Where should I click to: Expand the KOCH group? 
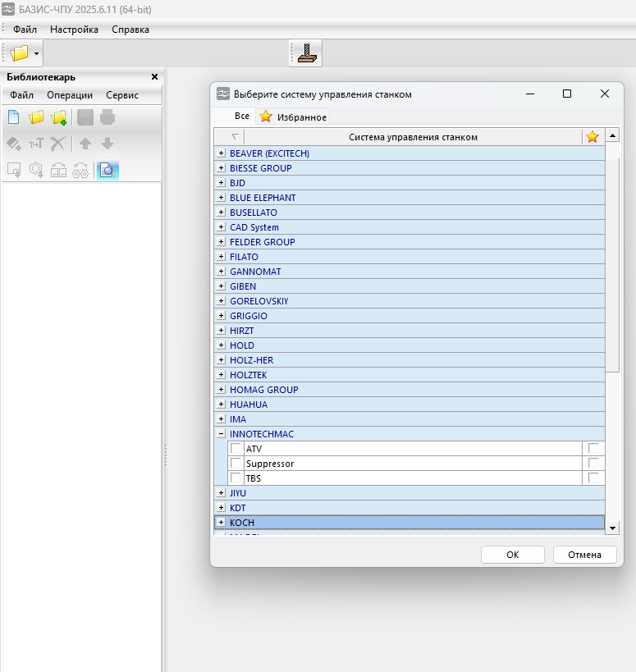[221, 522]
